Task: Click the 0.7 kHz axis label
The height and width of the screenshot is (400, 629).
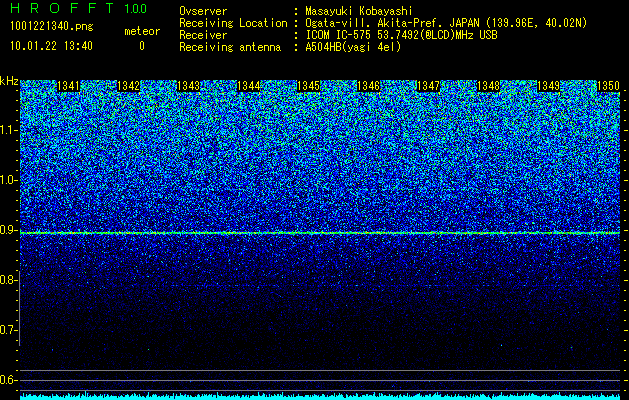Action: point(8,330)
